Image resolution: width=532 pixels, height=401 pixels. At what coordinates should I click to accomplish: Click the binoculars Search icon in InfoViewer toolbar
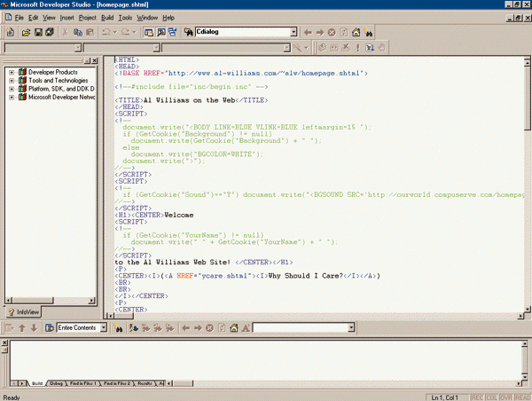tap(117, 327)
